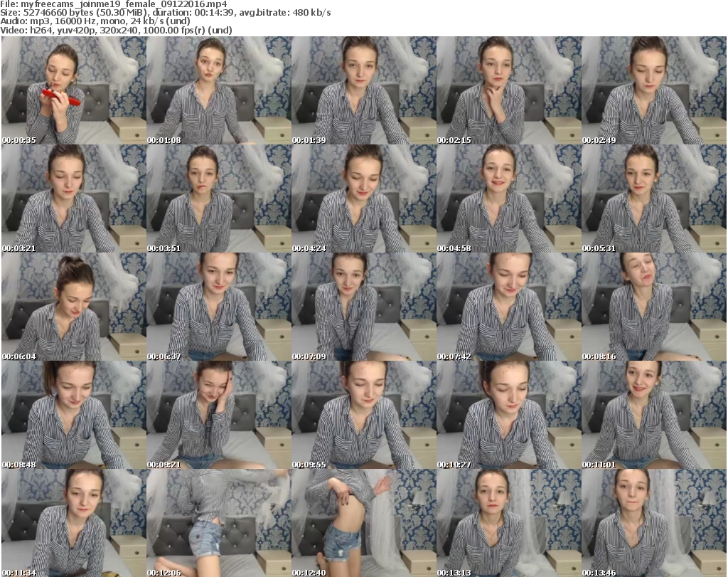Click the frame labeled 00:11:01
Image resolution: width=728 pixels, height=577 pixels.
[x=654, y=415]
